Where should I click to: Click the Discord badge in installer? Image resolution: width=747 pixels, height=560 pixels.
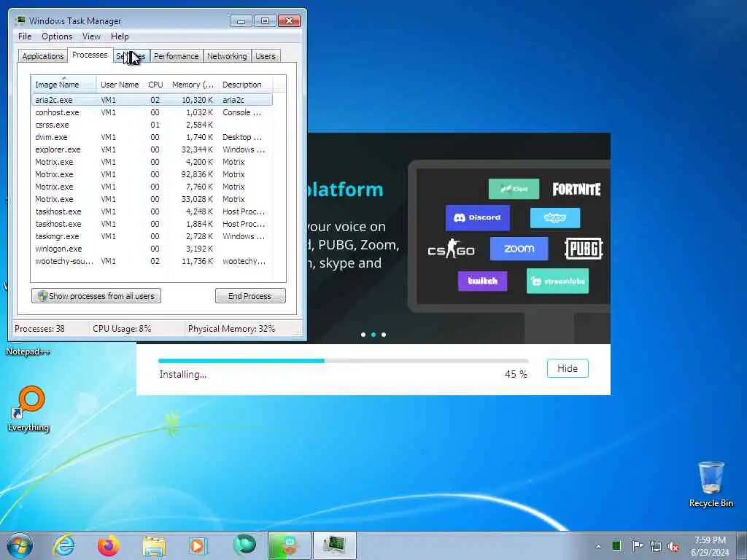(x=477, y=217)
